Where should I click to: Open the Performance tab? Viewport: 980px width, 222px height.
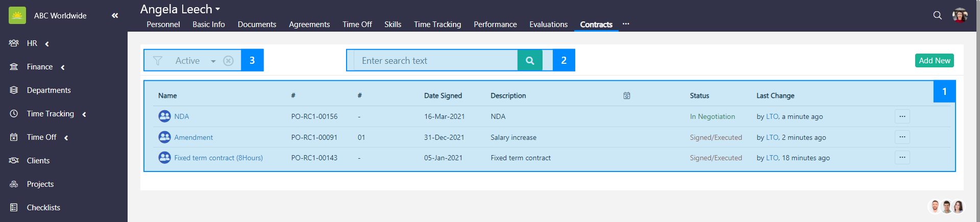[495, 24]
